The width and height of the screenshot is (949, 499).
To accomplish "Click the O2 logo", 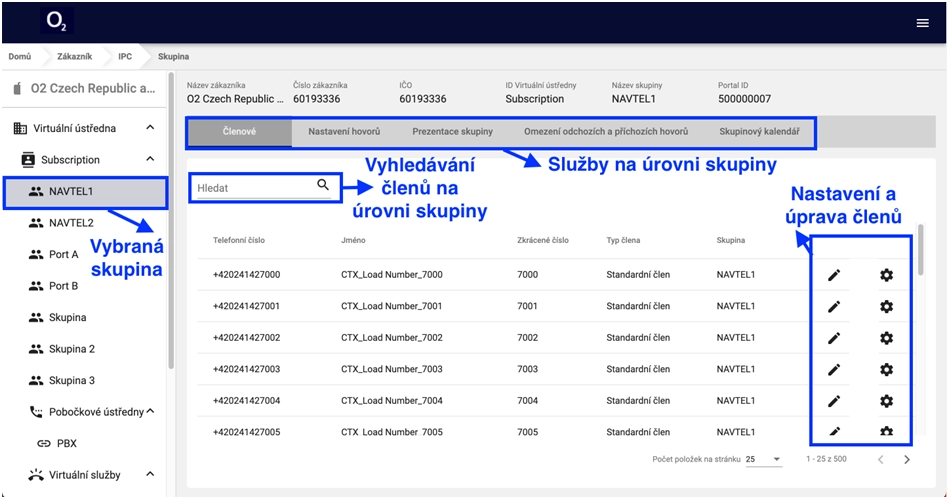I will click(56, 22).
